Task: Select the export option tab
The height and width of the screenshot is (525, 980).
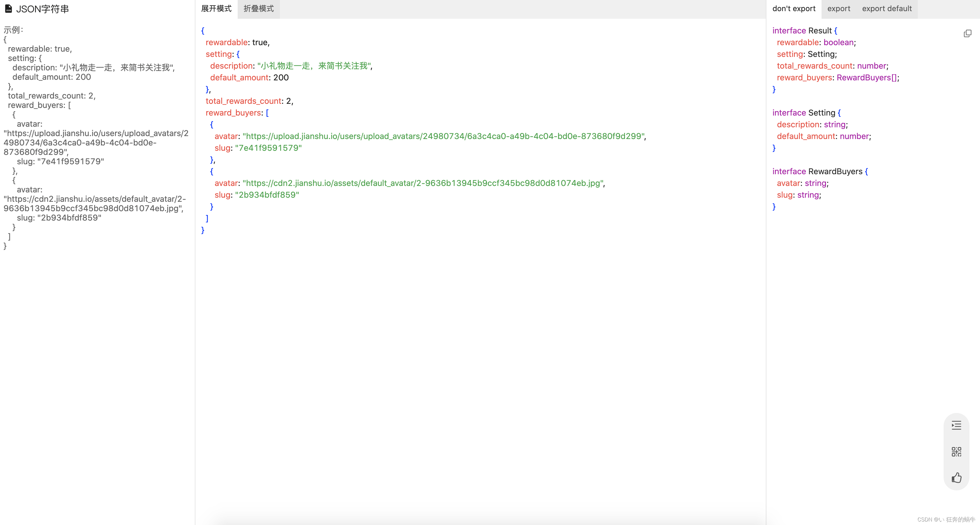Action: [839, 9]
